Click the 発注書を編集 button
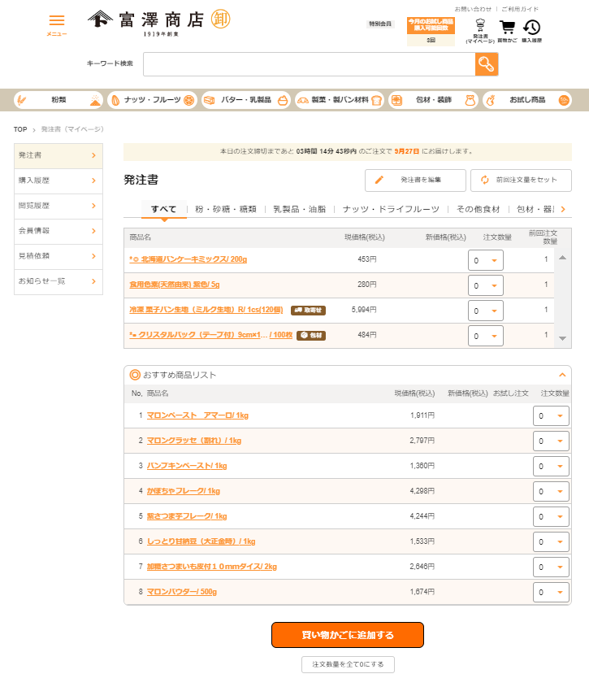The image size is (589, 700). [x=415, y=180]
